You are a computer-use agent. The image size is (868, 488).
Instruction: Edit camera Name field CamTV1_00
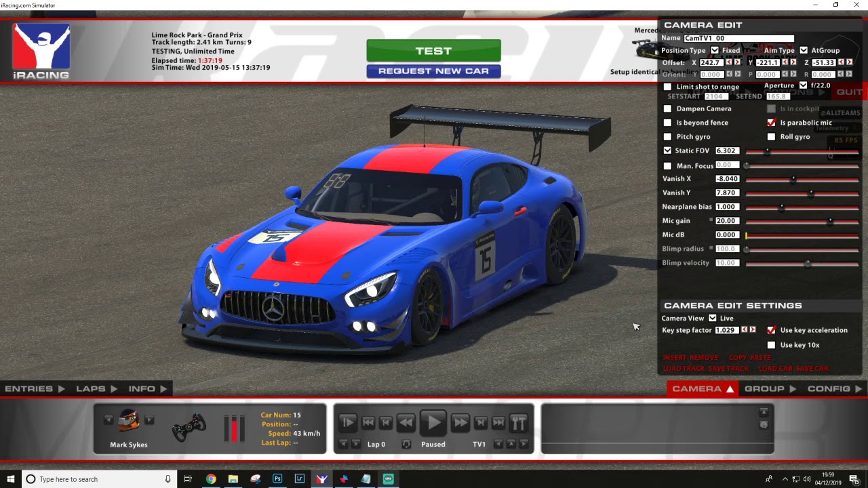[x=738, y=39]
